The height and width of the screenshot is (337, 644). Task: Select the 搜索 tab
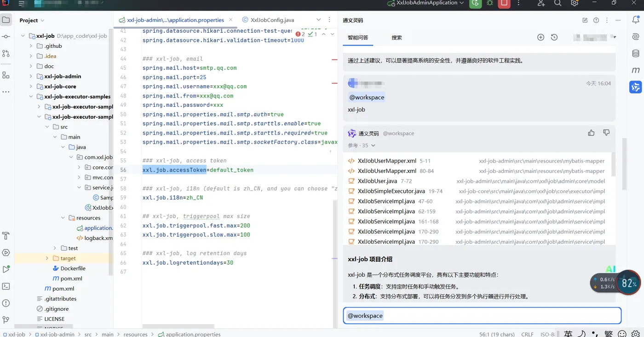point(397,37)
